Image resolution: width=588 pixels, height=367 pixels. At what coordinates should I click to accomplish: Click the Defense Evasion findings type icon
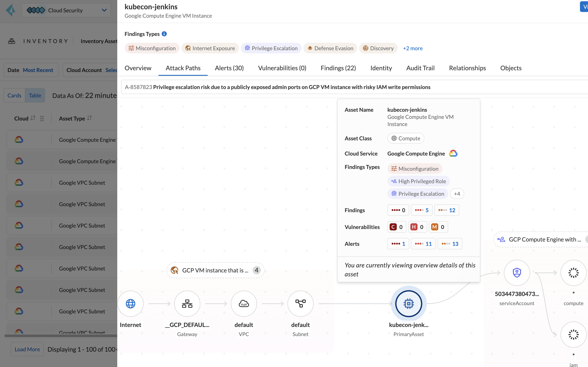click(x=310, y=48)
